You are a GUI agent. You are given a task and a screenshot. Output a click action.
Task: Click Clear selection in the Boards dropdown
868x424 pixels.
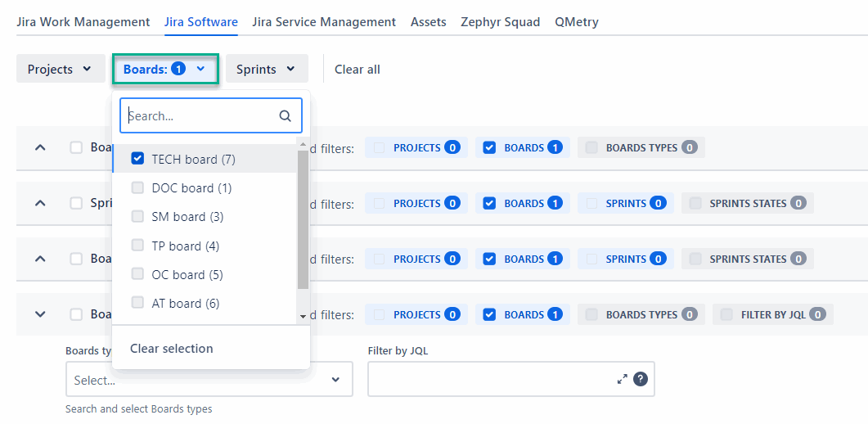(172, 349)
